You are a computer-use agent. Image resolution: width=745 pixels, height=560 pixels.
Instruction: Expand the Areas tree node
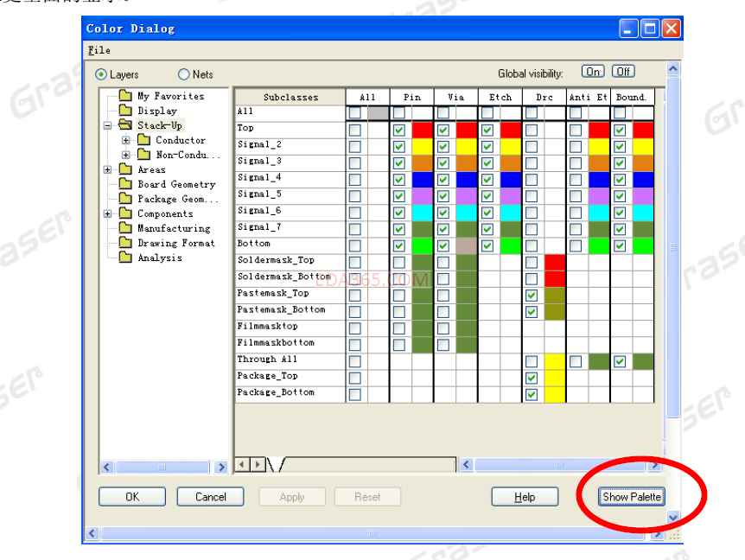click(x=108, y=170)
